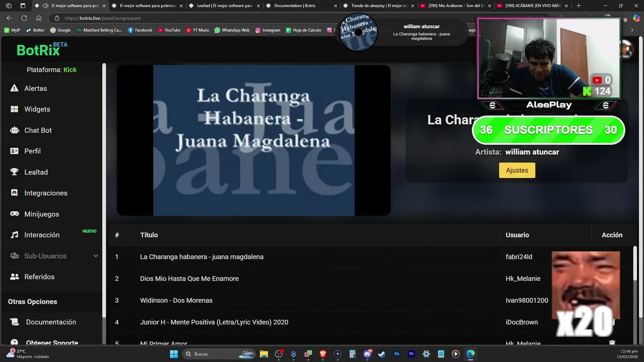Open the Betfair bookmark

[35, 30]
